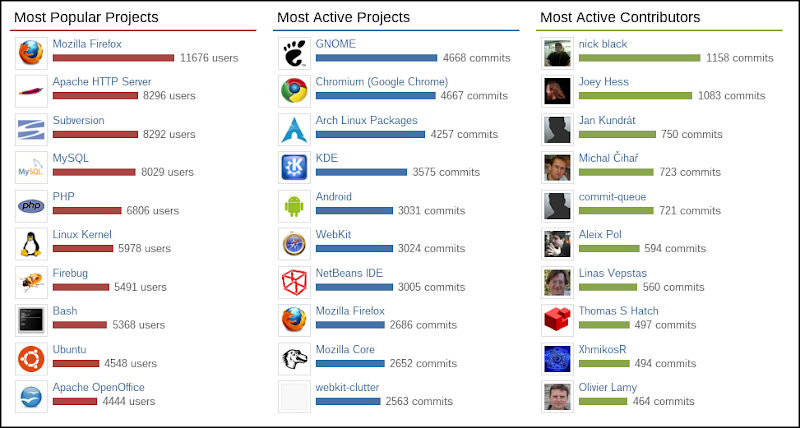800x428 pixels.
Task: Click the GNOME foot logo icon
Action: pyautogui.click(x=295, y=52)
